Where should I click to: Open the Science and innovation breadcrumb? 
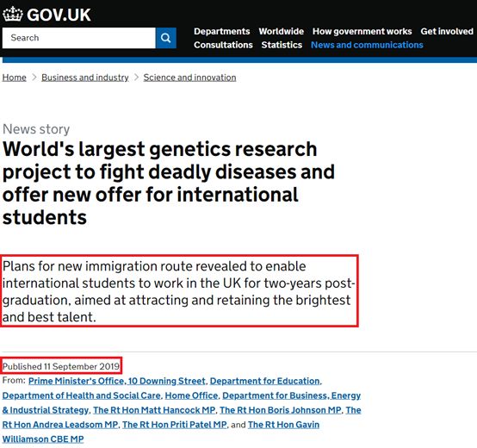click(189, 78)
